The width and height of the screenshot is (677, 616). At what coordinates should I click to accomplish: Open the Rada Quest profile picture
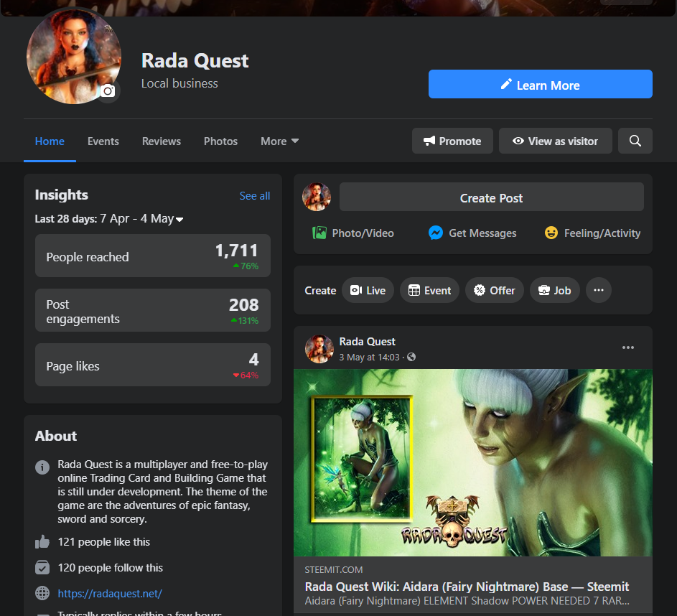pos(74,57)
